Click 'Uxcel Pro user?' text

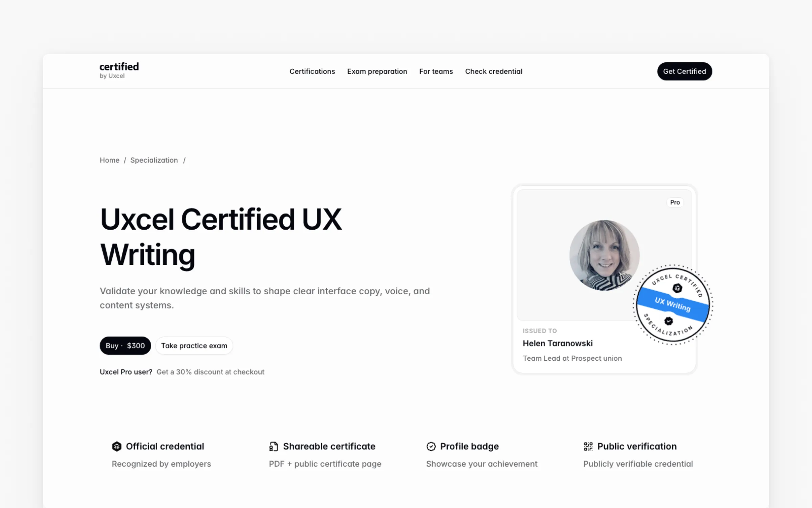[126, 372]
